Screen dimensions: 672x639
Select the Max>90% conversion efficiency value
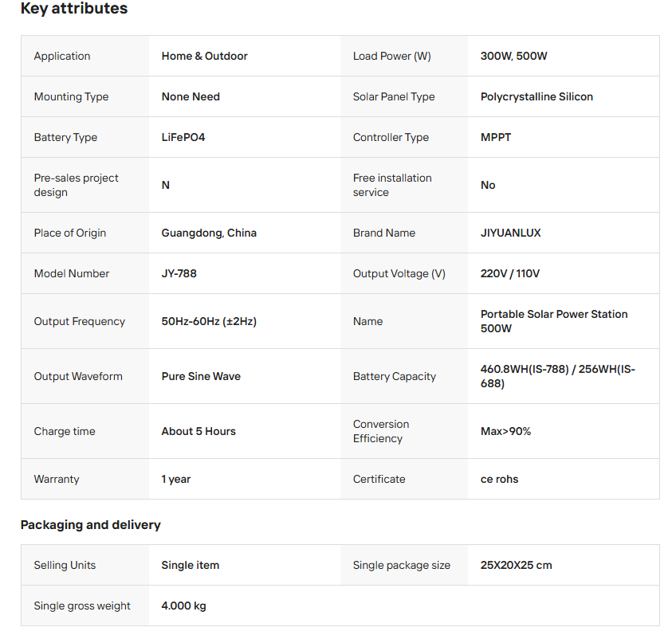[x=505, y=431]
